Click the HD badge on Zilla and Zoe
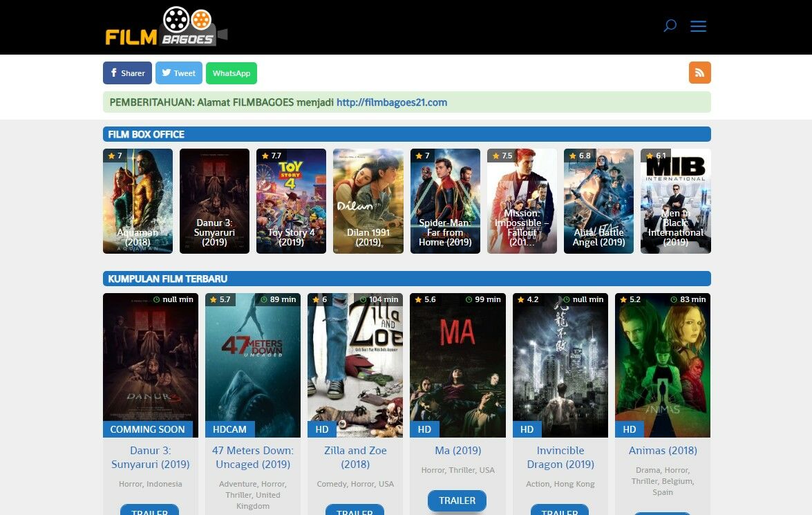812x515 pixels. point(322,429)
